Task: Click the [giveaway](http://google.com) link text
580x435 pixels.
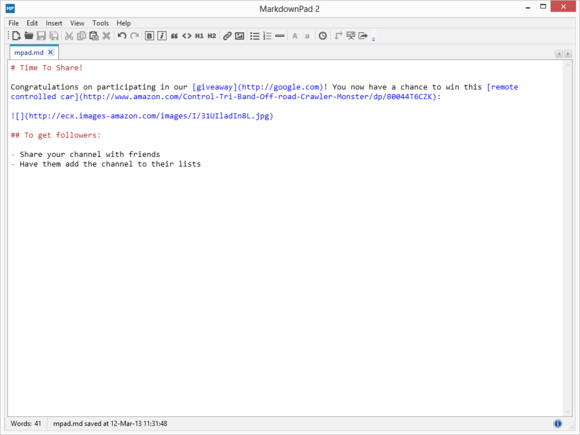Action: (257, 87)
